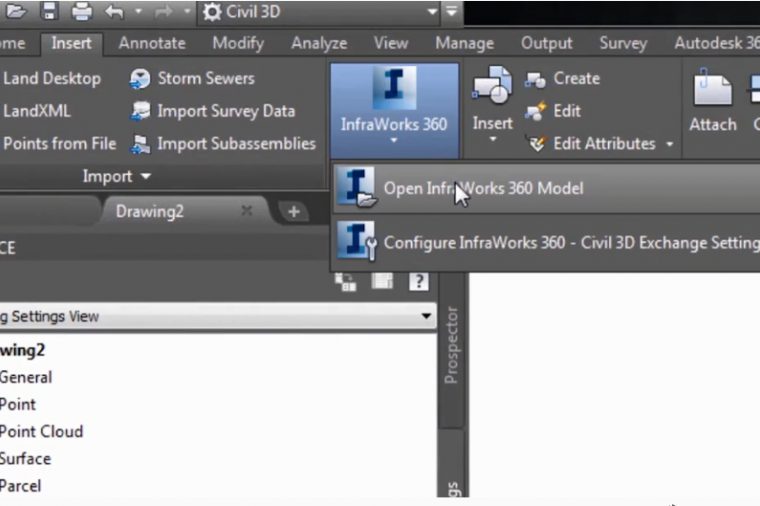Open Quick Access Toolbar customize arrow
This screenshot has width=760, height=506.
pos(451,11)
